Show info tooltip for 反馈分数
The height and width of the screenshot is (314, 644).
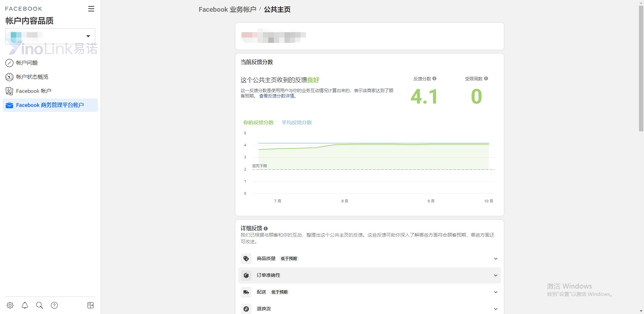pos(434,78)
